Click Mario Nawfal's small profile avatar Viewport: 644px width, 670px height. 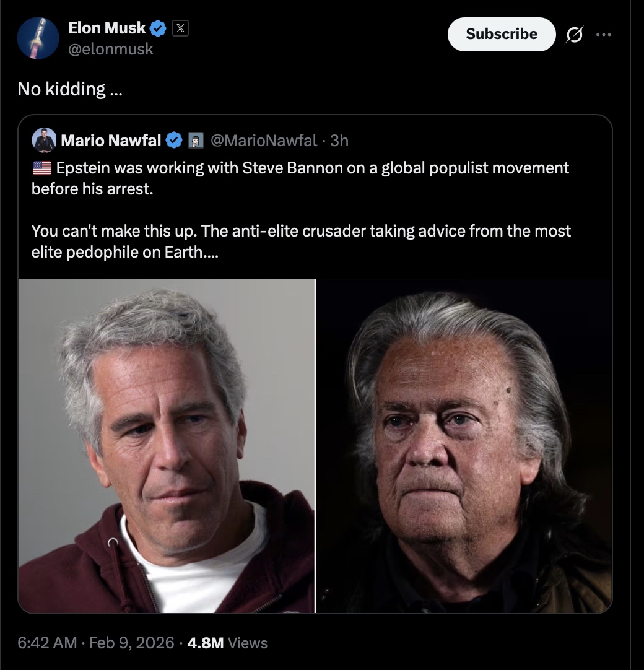43,140
